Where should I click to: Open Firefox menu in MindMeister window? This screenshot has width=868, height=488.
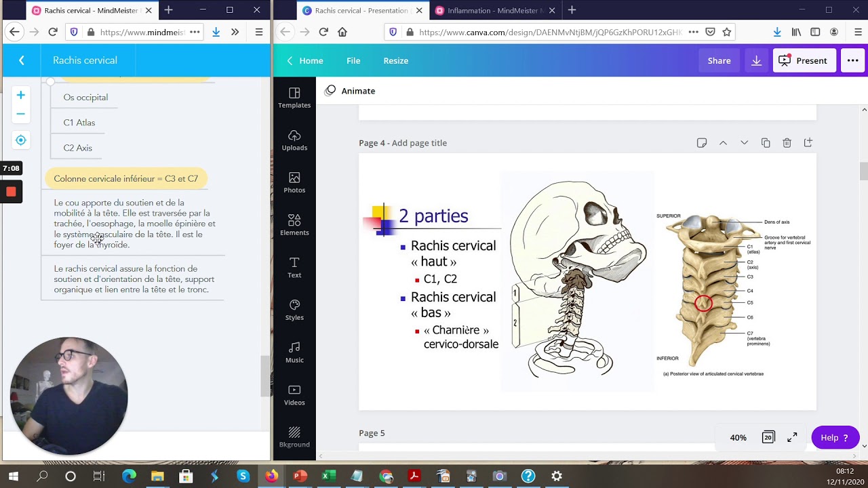(x=258, y=32)
